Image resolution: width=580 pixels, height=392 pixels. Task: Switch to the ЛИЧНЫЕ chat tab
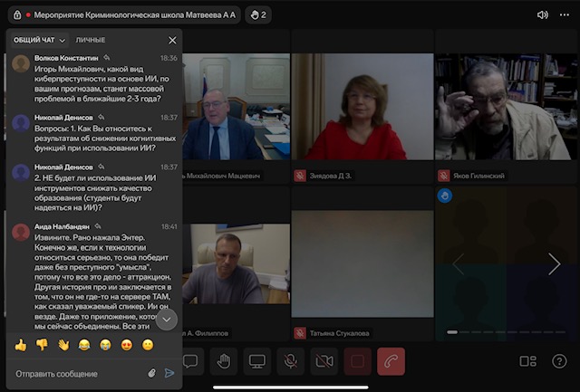pyautogui.click(x=90, y=40)
